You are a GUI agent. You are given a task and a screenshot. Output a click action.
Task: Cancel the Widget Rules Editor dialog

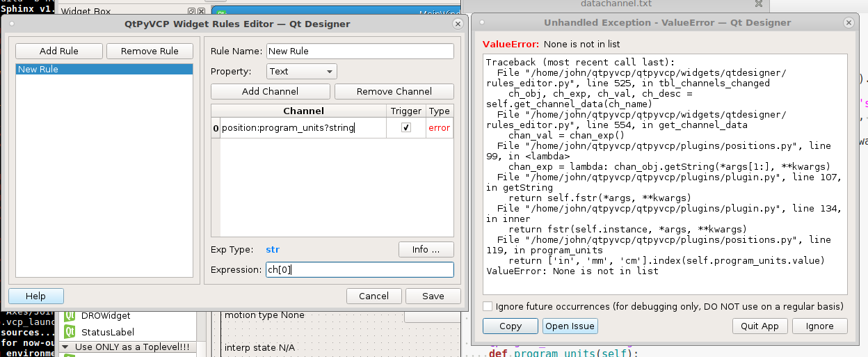374,296
